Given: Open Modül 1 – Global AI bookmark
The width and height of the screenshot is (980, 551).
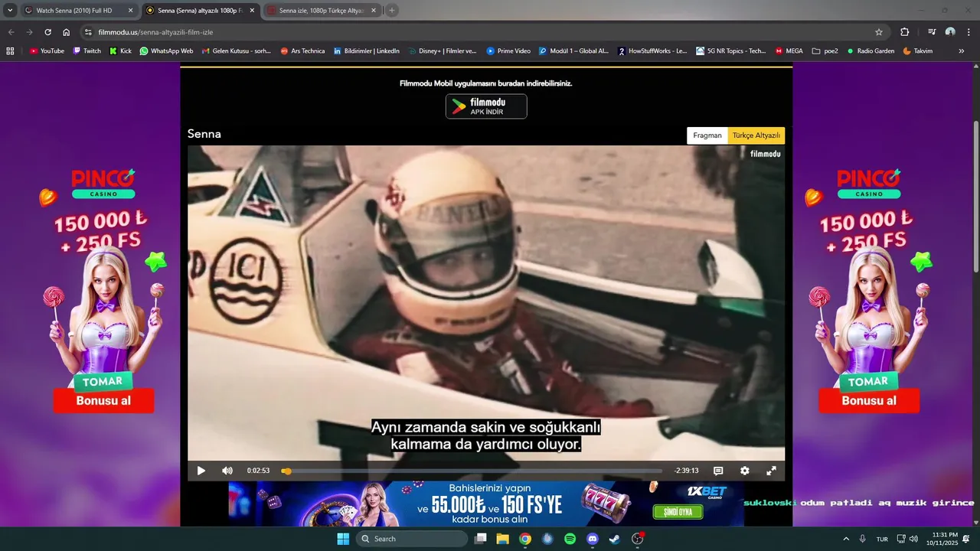Looking at the screenshot, I should [x=573, y=51].
